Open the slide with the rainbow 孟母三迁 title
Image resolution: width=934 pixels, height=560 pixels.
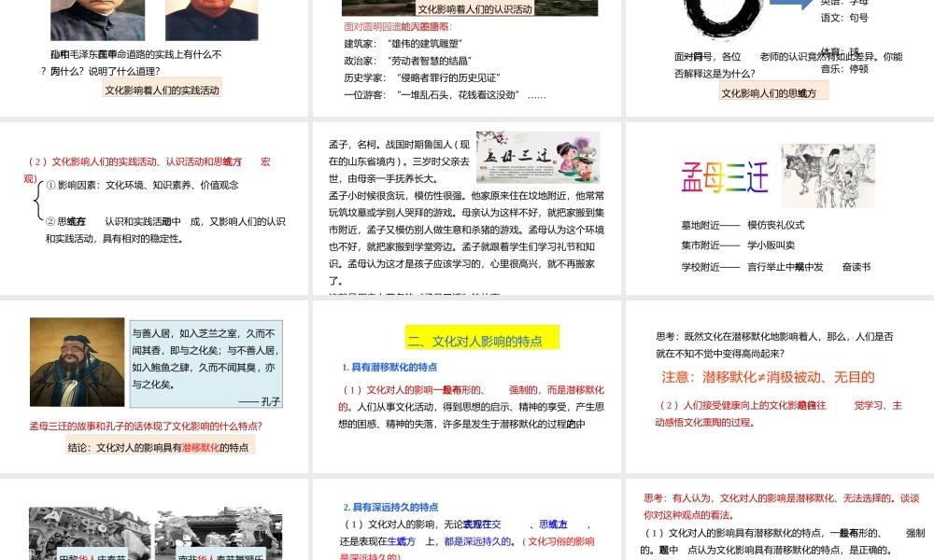coord(780,208)
